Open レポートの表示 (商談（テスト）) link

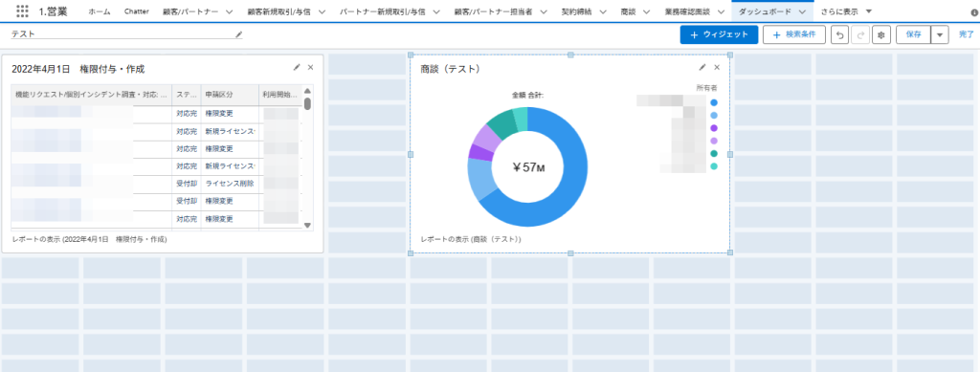click(471, 239)
